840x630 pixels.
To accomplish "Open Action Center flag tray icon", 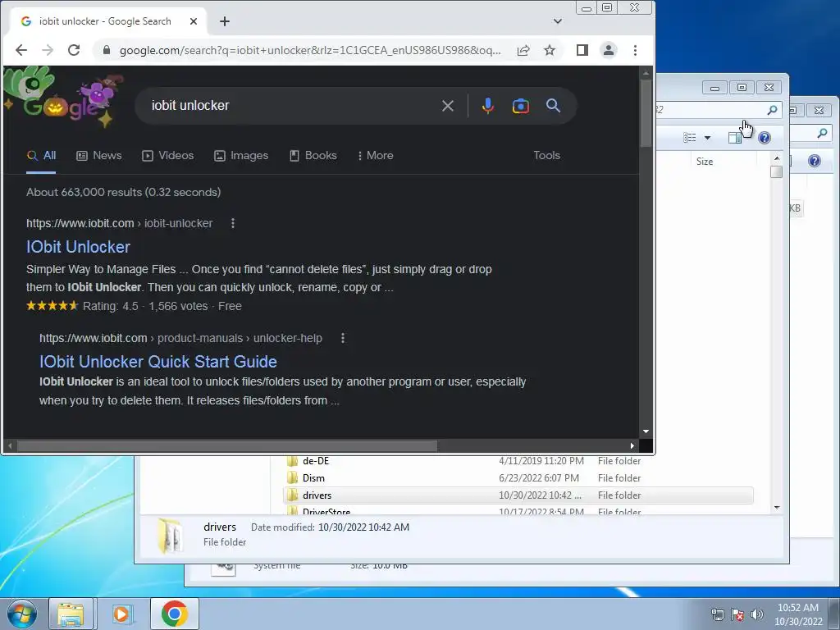I will [737, 614].
